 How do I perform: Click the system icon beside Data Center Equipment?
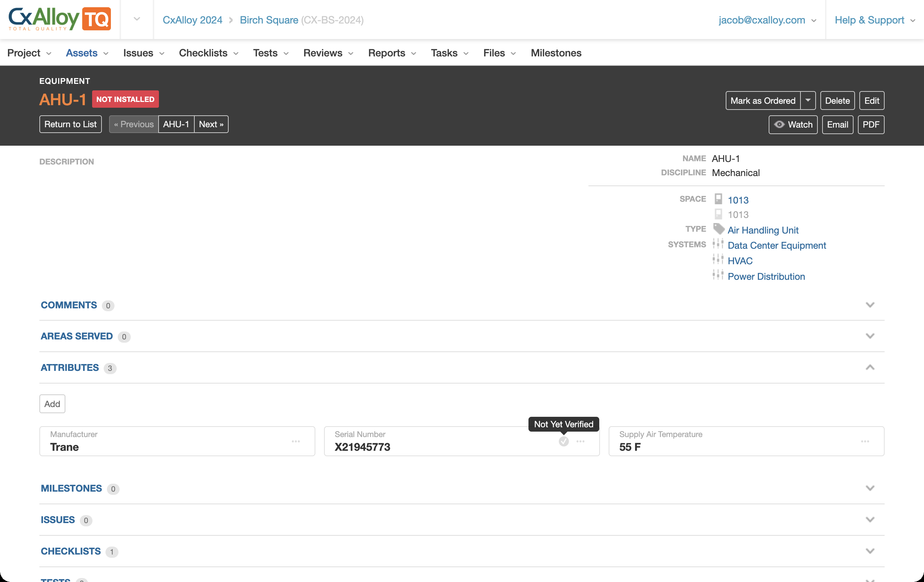coord(718,244)
